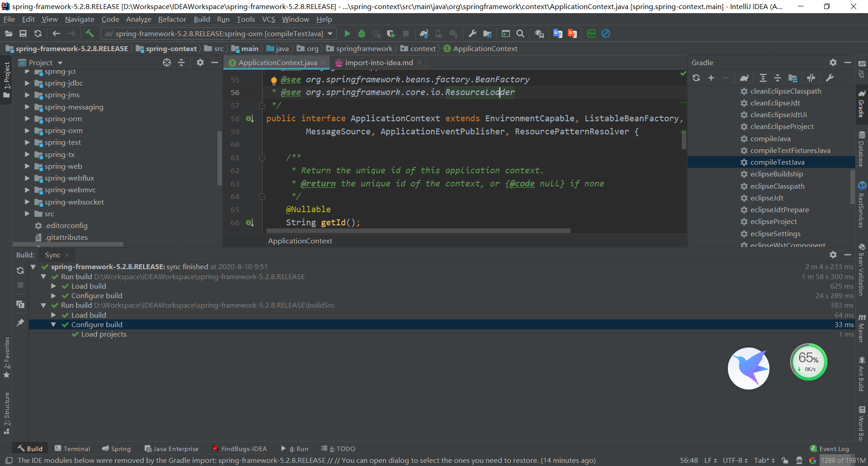Refresh all Gradle projects

(696, 78)
